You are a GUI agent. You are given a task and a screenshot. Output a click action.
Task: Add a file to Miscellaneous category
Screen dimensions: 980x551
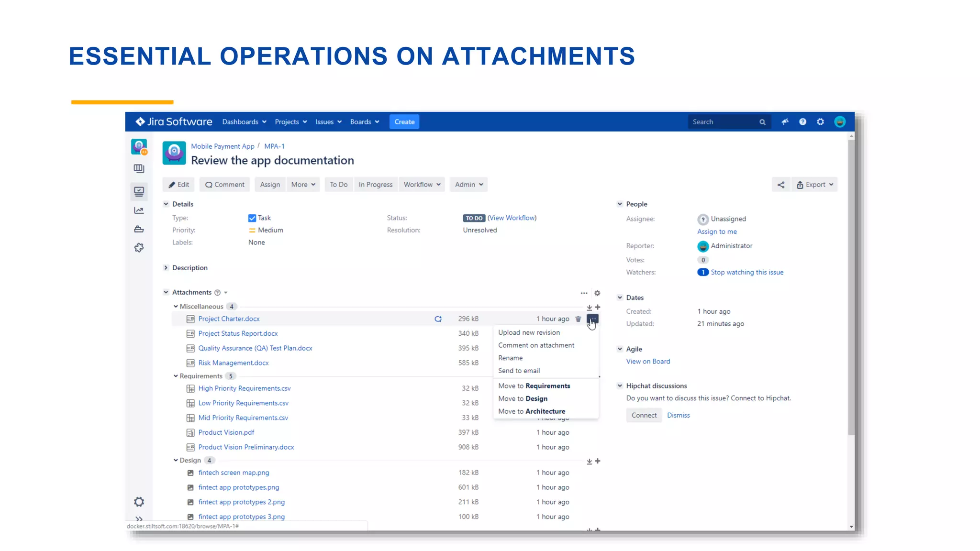point(598,307)
